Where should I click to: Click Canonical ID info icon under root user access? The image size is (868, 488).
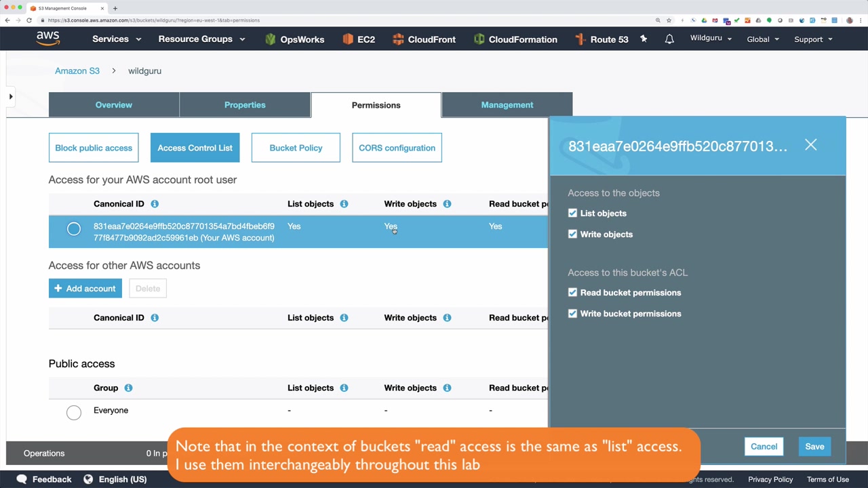pyautogui.click(x=155, y=204)
